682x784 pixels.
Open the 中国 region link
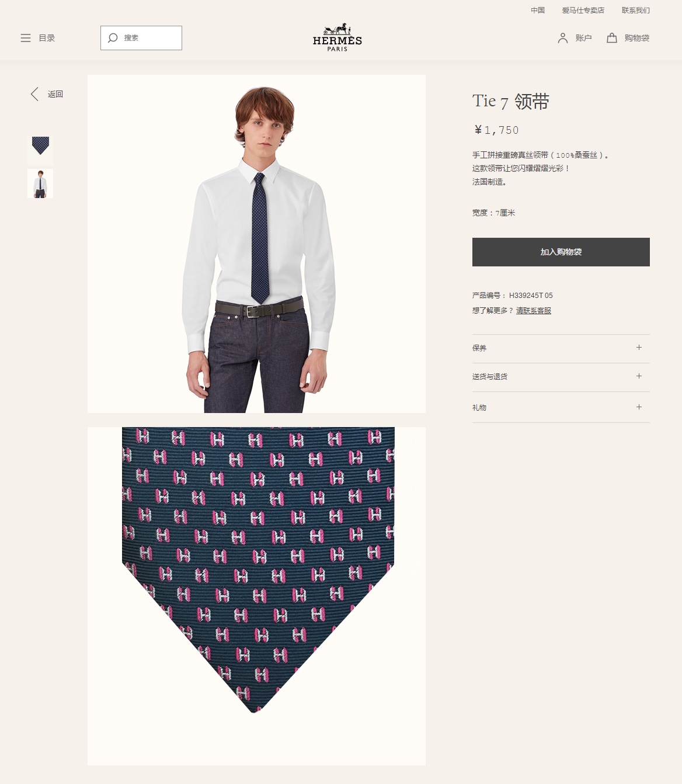coord(538,11)
